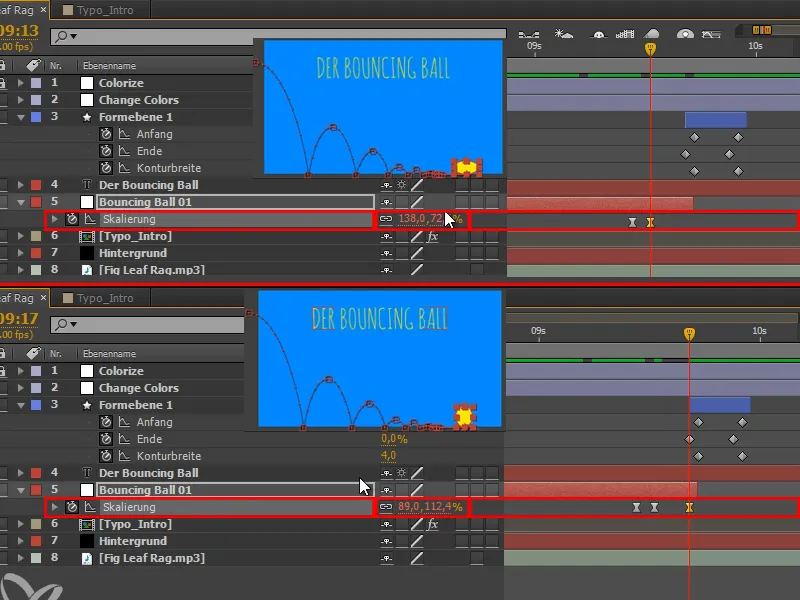Toggle the sun-shaped rasterize switch on Der Bouncing Ball in 09:17
Viewport: 800px width, 600px height.
click(402, 472)
